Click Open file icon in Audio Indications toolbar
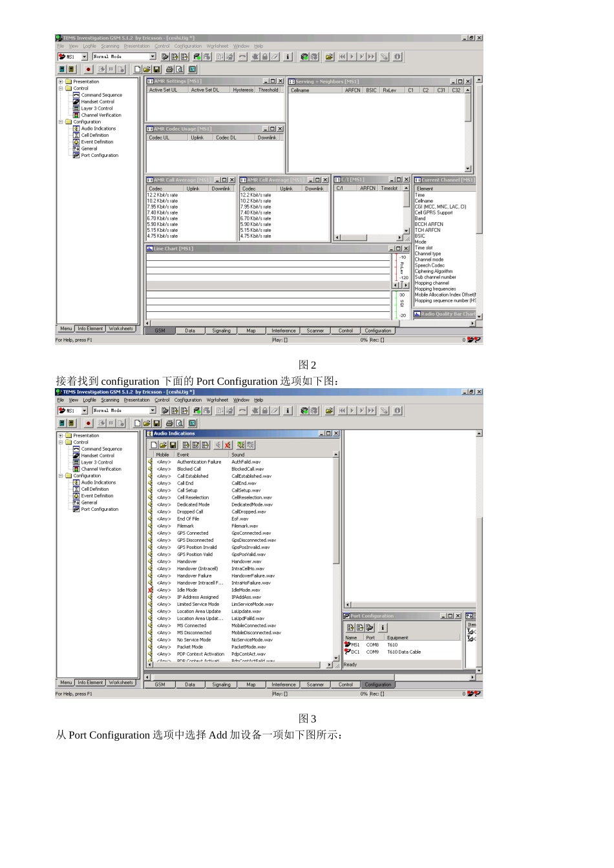614x868 pixels. click(163, 445)
